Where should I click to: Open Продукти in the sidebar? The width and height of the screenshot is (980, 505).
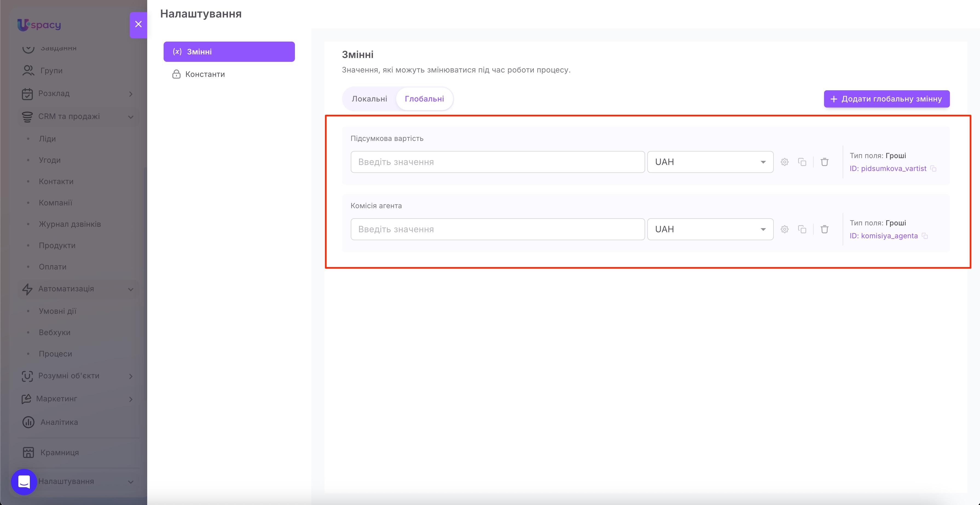(57, 245)
